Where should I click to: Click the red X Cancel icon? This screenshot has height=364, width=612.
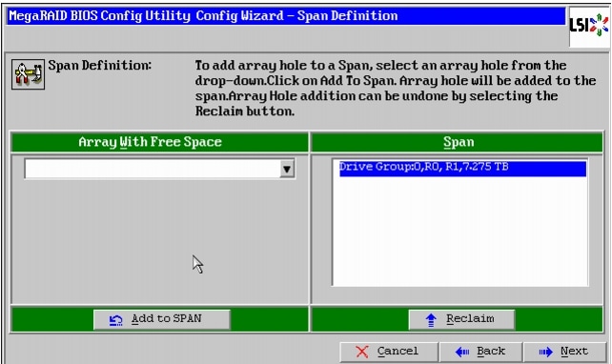point(362,352)
